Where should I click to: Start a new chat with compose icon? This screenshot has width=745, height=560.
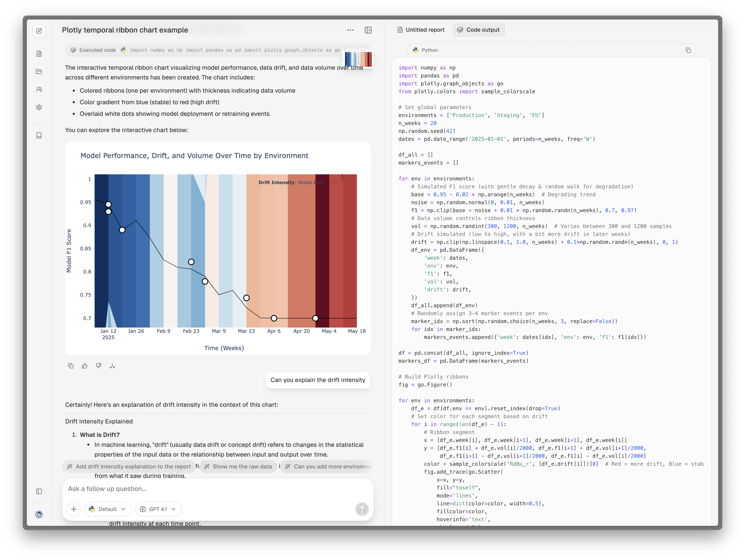coord(39,31)
